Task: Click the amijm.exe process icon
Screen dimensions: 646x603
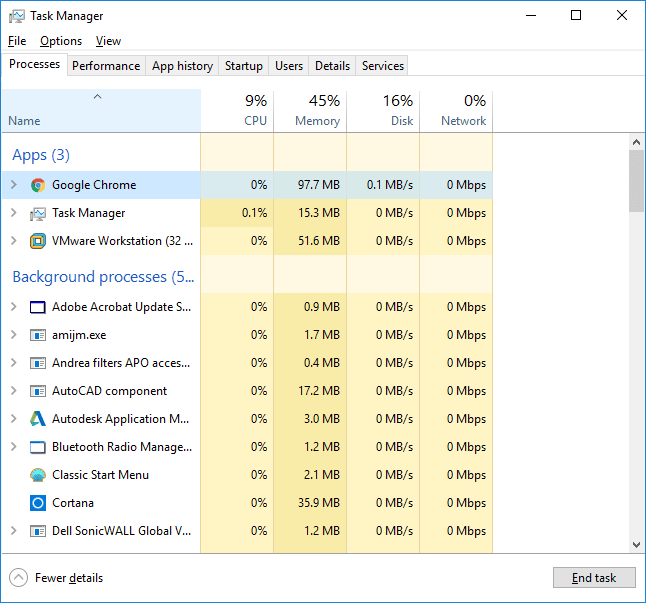Action: pos(38,335)
